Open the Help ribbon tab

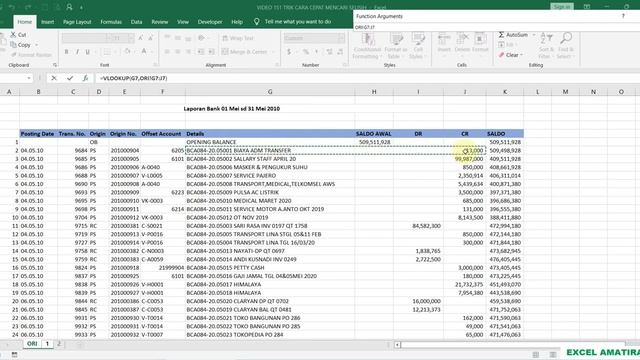[x=237, y=22]
